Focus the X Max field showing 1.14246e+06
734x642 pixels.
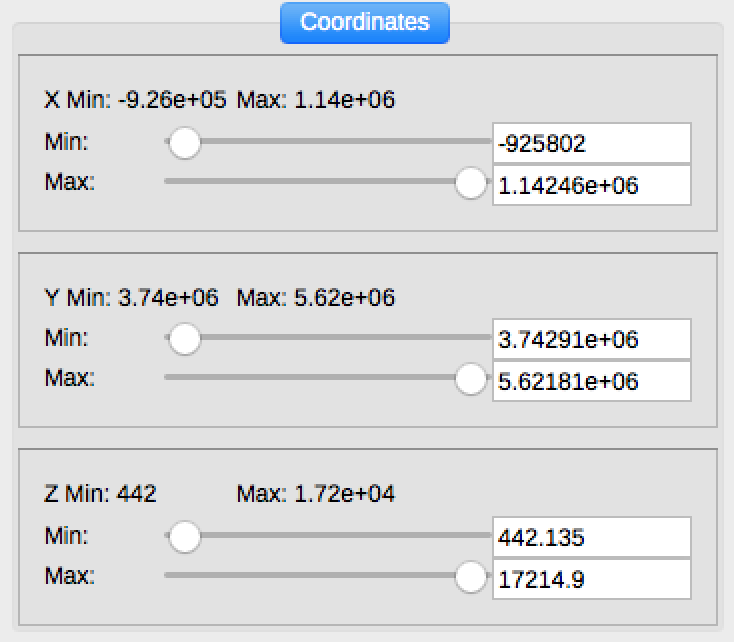591,185
